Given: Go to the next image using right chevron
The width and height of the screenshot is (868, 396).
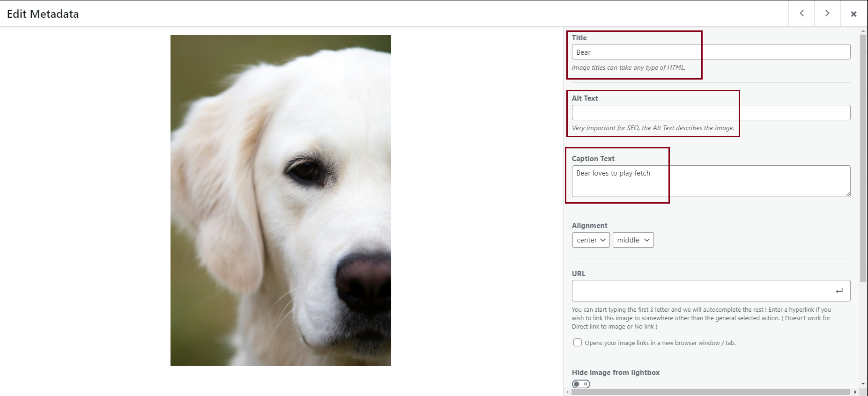Looking at the screenshot, I should [827, 14].
